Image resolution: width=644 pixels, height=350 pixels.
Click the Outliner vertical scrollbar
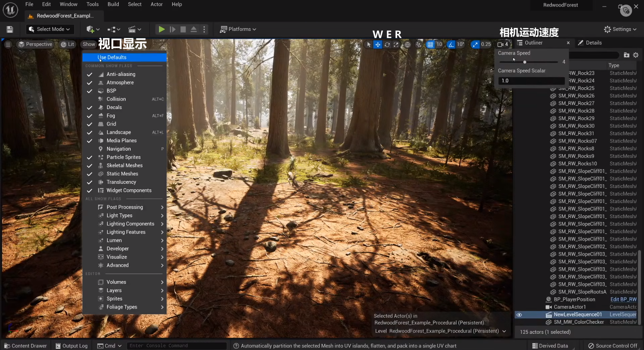click(640, 288)
